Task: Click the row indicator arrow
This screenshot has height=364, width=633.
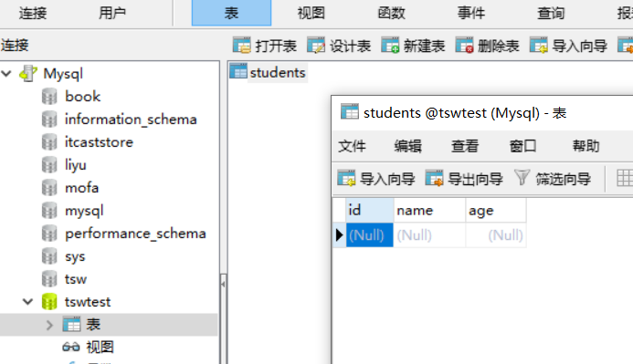Action: tap(339, 235)
